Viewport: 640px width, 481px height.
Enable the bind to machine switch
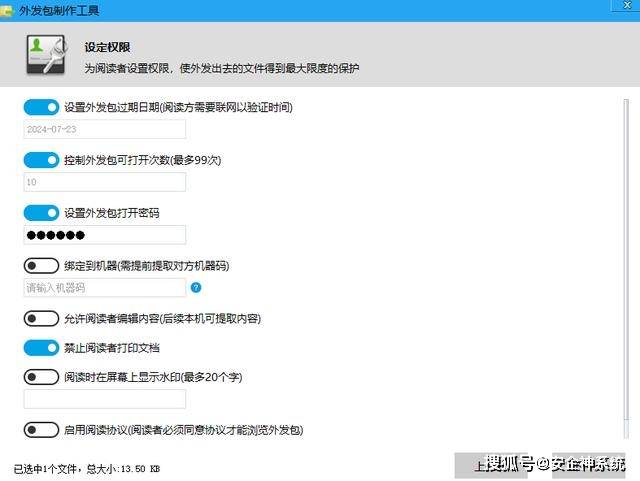click(41, 266)
